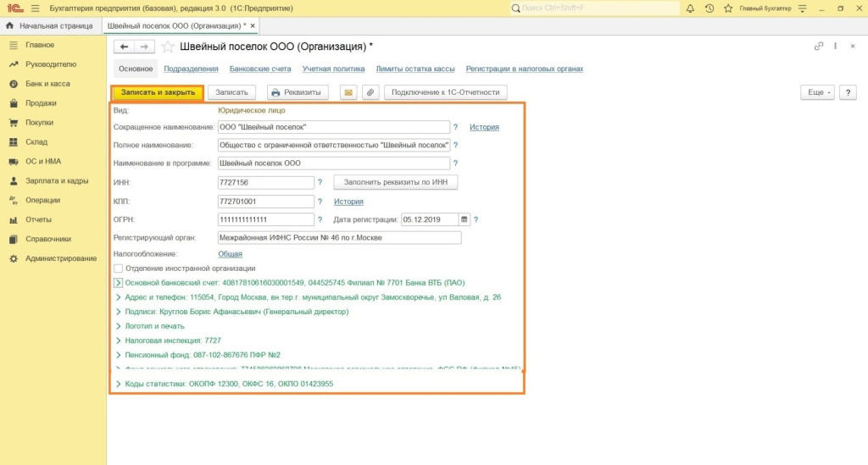
Task: Toggle 'Отделение иностранной организации' checkbox
Action: coord(118,268)
